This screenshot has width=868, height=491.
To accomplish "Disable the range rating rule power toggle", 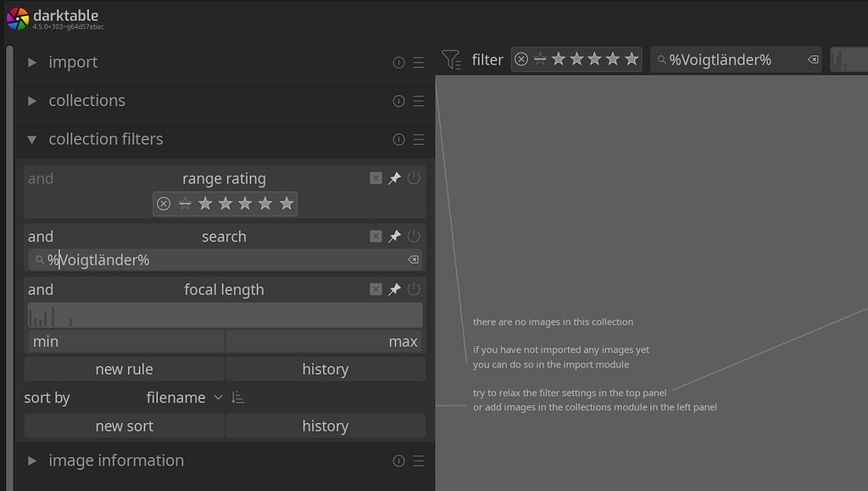I will tap(415, 178).
